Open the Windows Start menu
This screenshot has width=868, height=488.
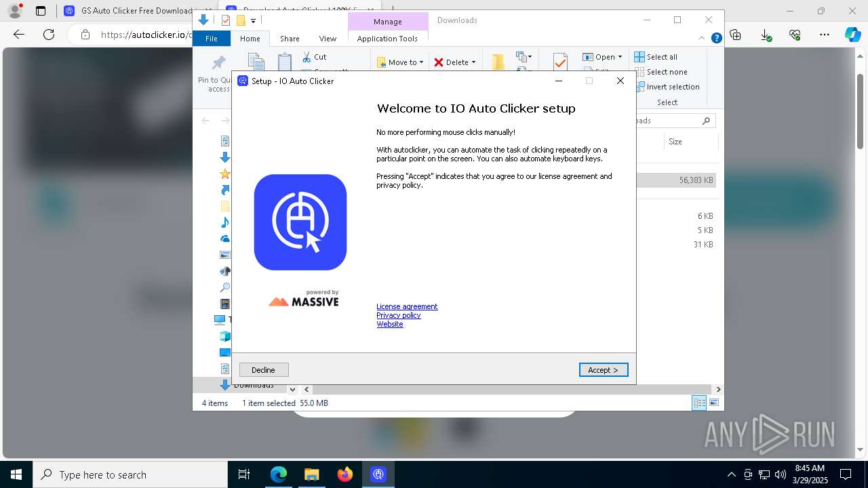(16, 474)
